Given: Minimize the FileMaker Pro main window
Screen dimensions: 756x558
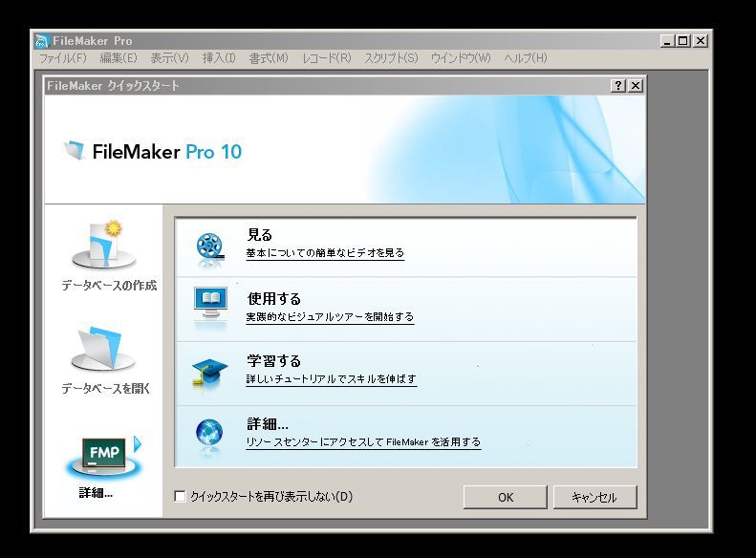Looking at the screenshot, I should (x=667, y=41).
